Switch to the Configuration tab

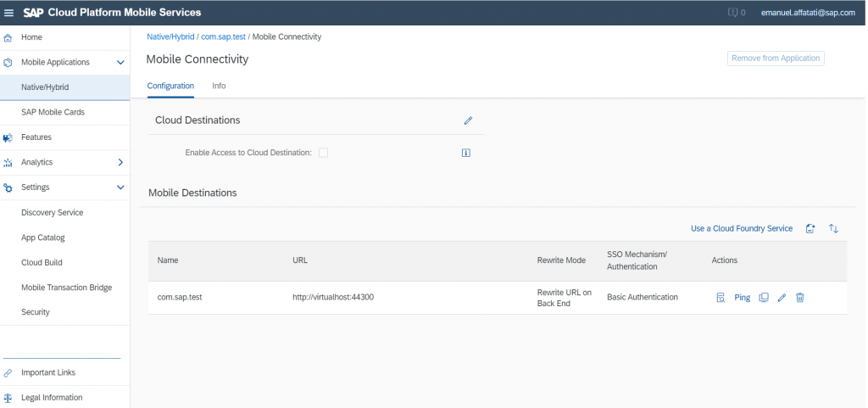coord(170,86)
